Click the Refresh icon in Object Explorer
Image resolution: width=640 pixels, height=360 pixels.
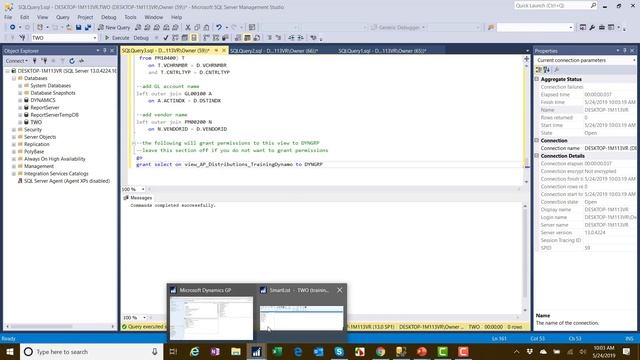[72, 61]
